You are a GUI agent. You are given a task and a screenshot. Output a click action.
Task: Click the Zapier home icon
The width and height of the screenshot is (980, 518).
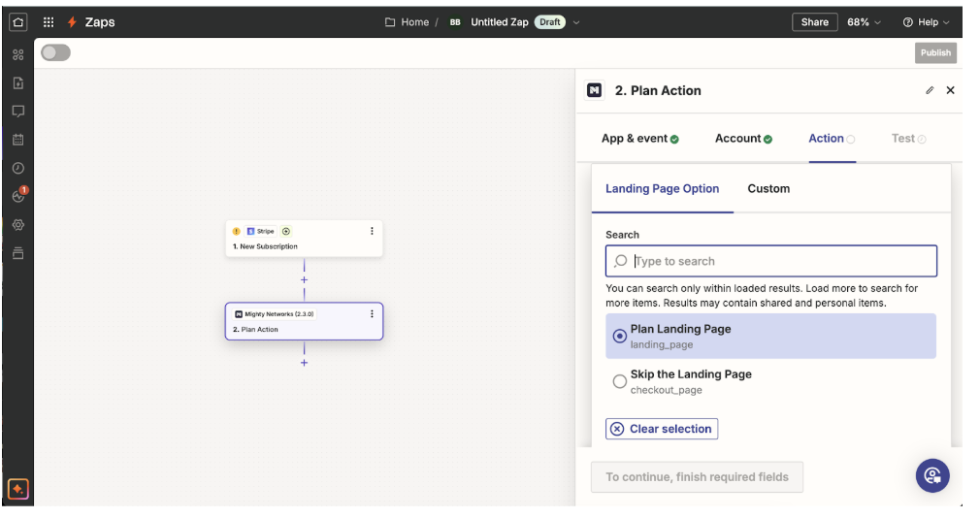17,21
